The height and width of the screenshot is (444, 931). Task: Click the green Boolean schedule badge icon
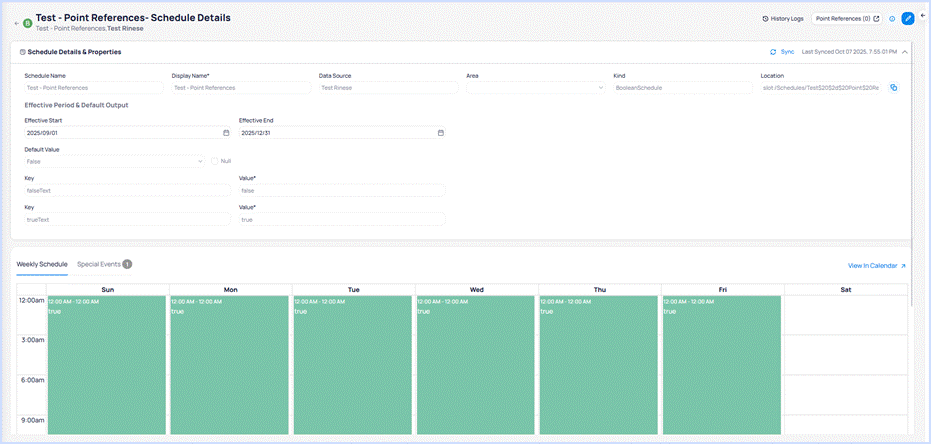(27, 21)
